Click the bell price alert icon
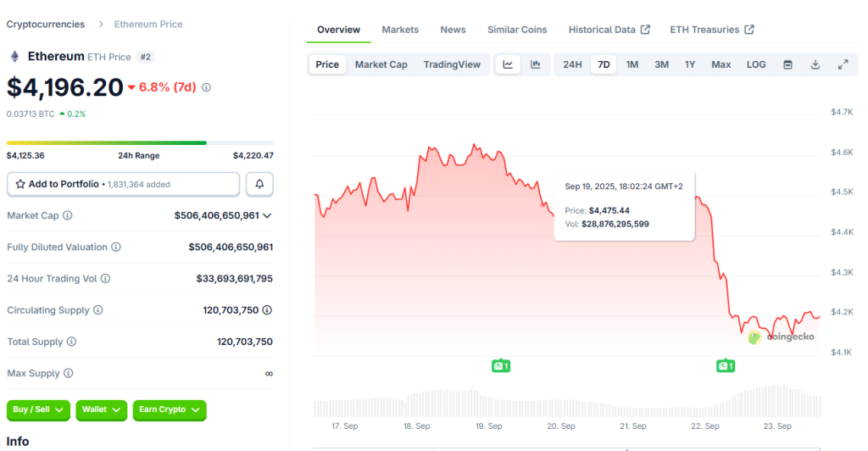Viewport: 868px width, 451px height. (x=259, y=184)
